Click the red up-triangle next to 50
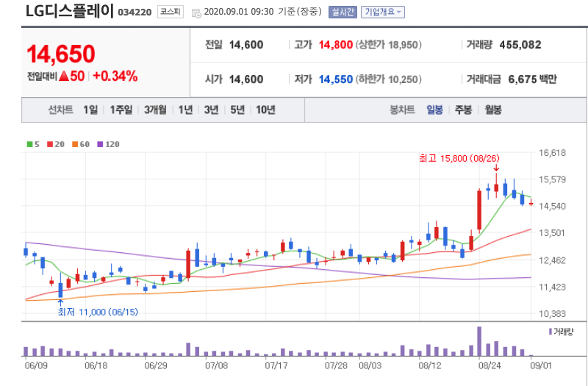 tap(64, 76)
